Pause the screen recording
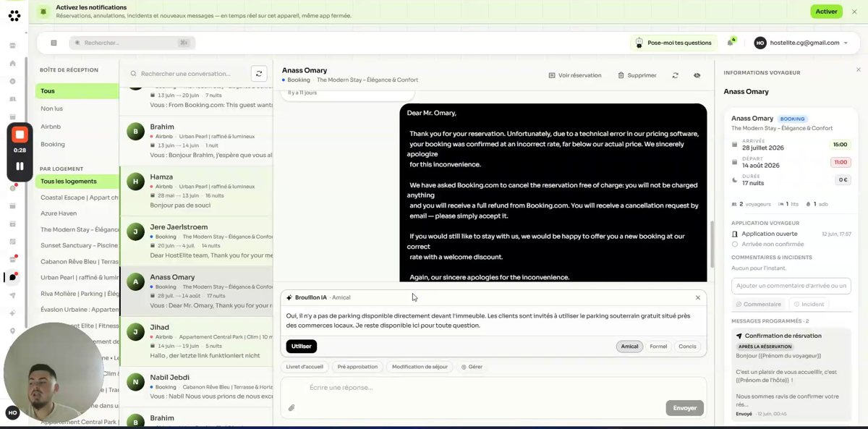This screenshot has width=868, height=429. [x=20, y=166]
